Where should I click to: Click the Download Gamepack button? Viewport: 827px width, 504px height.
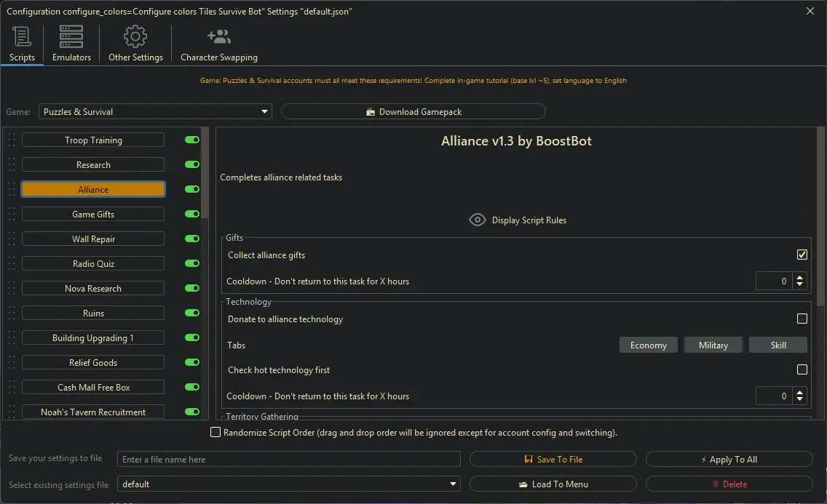413,112
